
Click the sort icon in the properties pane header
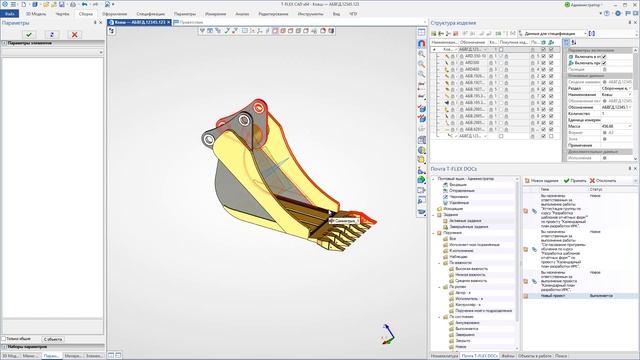point(573,42)
